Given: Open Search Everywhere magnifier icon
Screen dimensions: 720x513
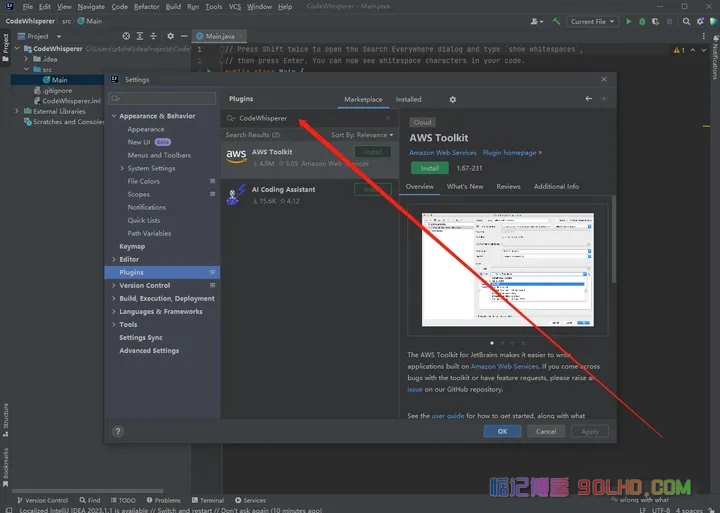Looking at the screenshot, I should click(686, 22).
